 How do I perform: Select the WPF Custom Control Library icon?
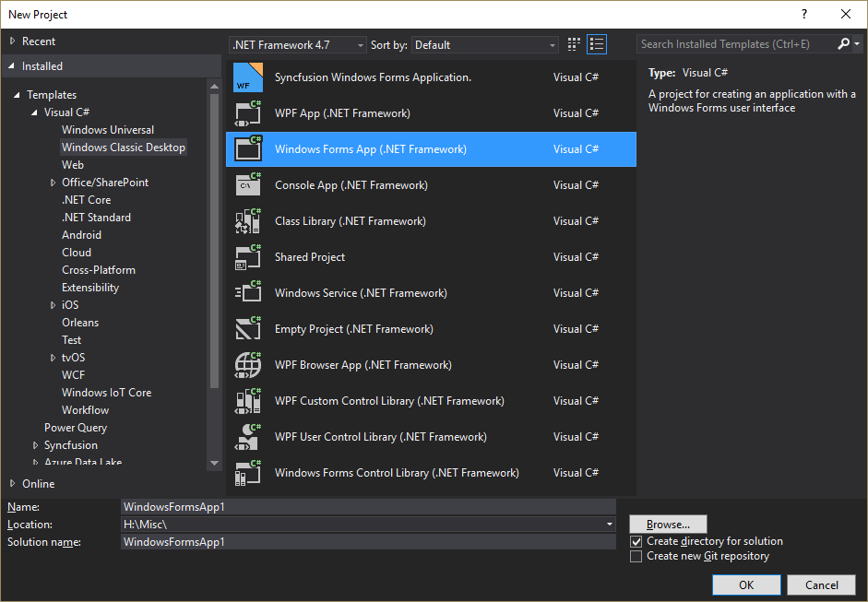point(248,401)
